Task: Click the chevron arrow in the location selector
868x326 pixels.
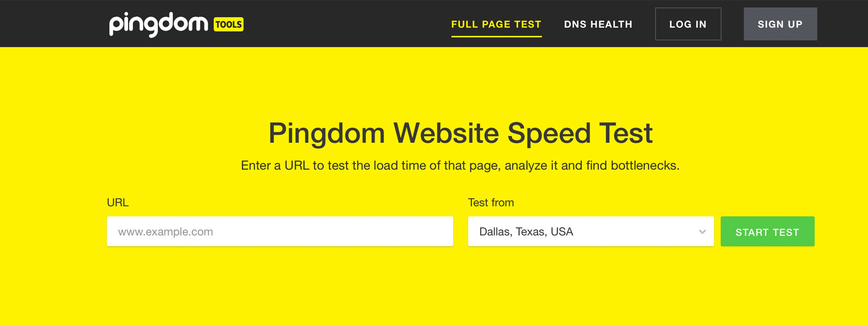Action: point(702,232)
